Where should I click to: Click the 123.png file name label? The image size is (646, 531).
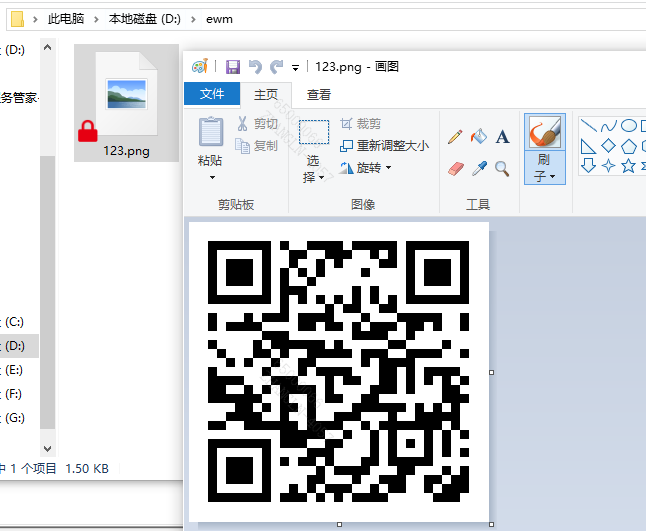point(126,151)
